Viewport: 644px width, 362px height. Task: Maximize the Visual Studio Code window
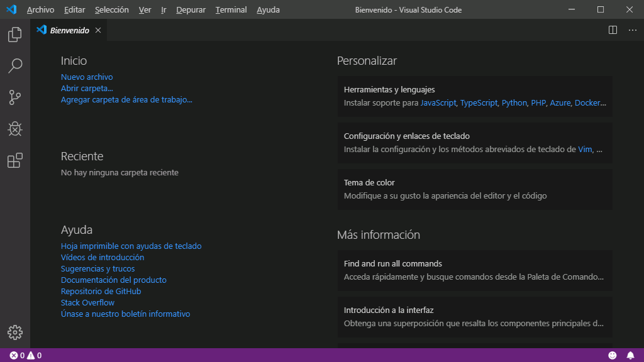(601, 9)
